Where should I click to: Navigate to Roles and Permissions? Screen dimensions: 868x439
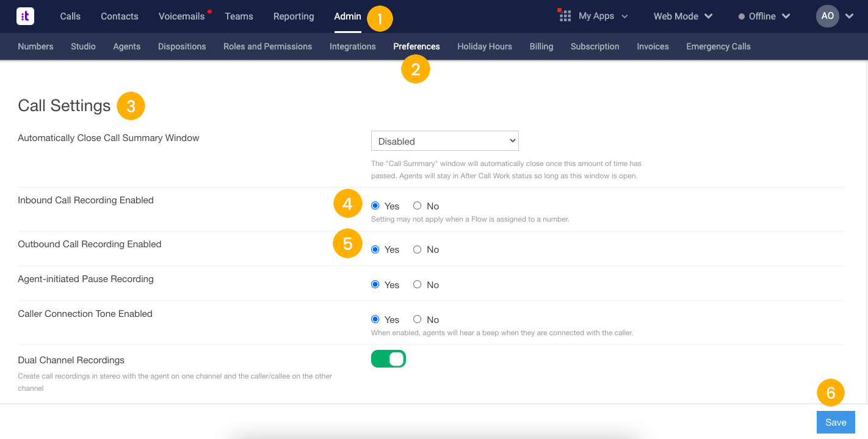click(x=267, y=46)
